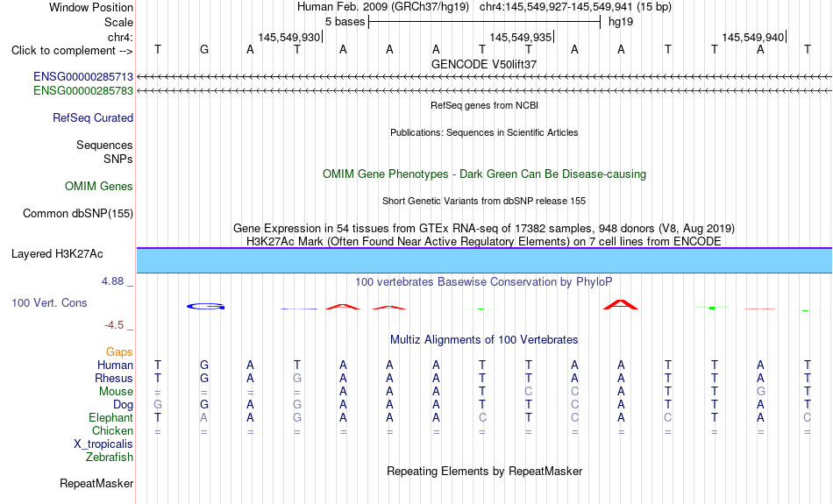Image resolution: width=833 pixels, height=504 pixels.
Task: Open the OMIM Genes track label
Action: (x=99, y=187)
